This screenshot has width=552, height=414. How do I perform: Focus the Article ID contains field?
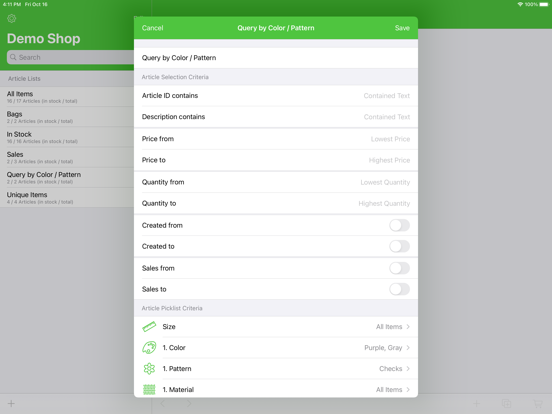point(276,96)
